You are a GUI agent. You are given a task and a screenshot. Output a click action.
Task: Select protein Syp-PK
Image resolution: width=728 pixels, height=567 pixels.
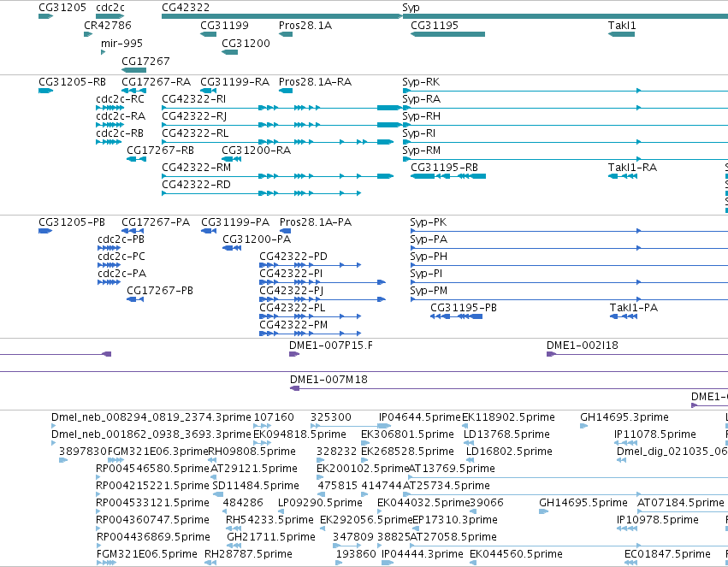click(x=428, y=222)
